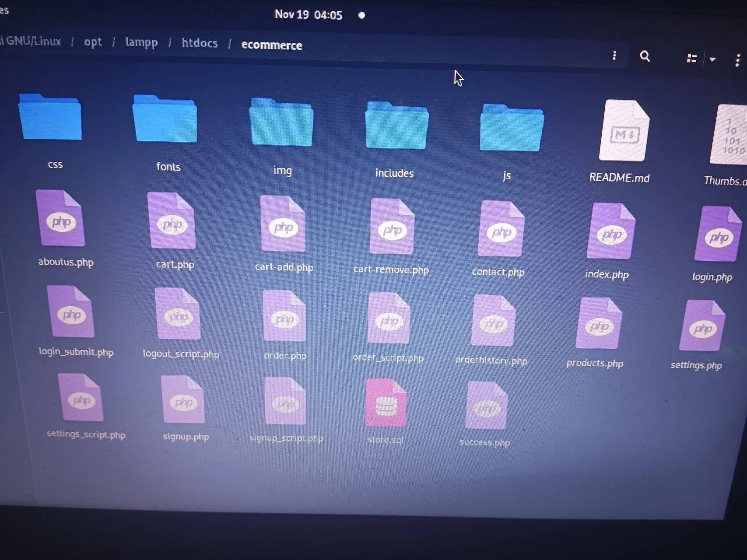Screen dimensions: 747x560
Task: Click the 'login_submit.php' file name label
Action: pos(76,352)
